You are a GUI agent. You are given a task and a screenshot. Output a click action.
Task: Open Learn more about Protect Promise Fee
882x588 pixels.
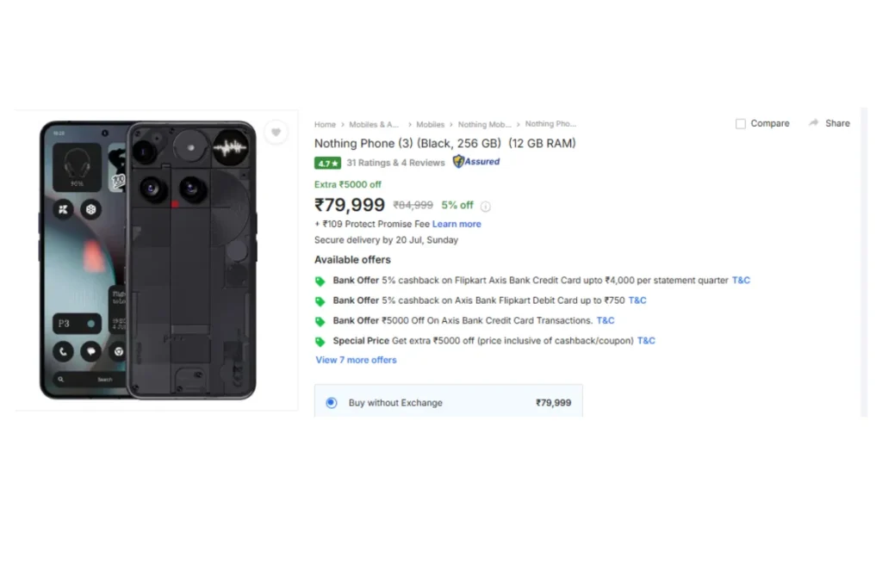[457, 225]
